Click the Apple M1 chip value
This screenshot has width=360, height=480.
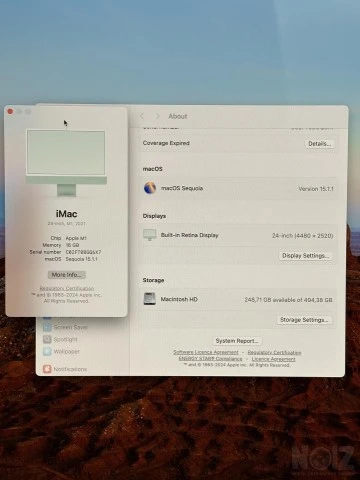76,238
